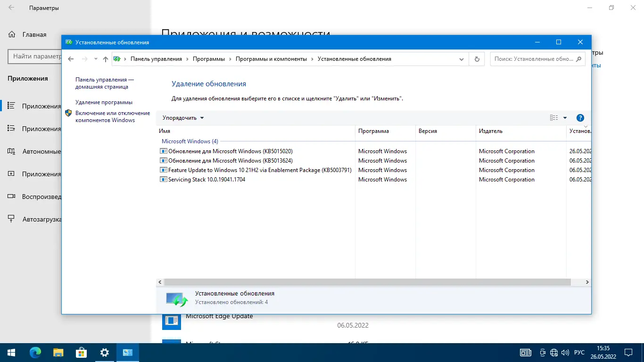Image resolution: width=644 pixels, height=362 pixels.
Task: Click the horizontal scrollbar thumb under the list
Action: [x=367, y=282]
